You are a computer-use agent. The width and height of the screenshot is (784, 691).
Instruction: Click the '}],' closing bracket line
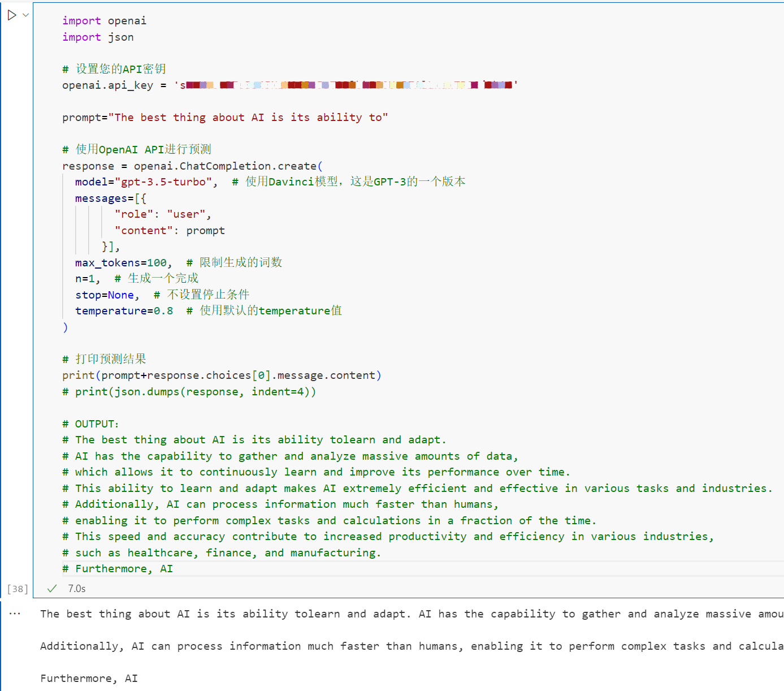(x=111, y=247)
